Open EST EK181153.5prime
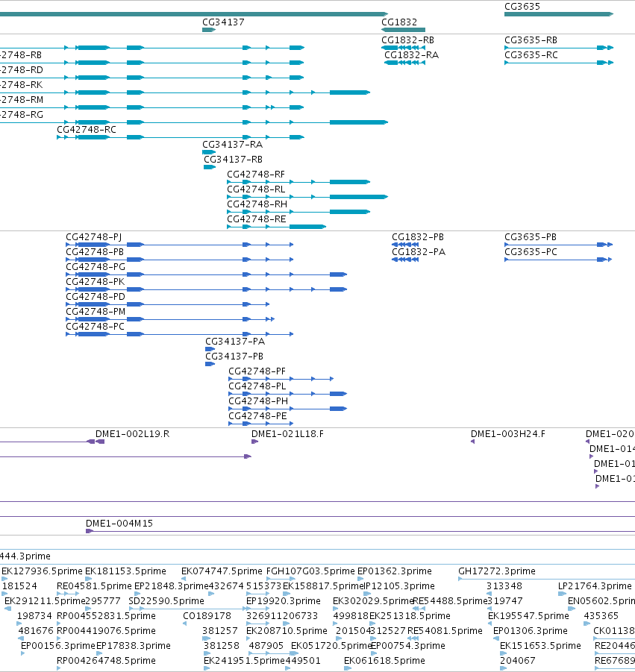The width and height of the screenshot is (635, 672). tap(125, 571)
